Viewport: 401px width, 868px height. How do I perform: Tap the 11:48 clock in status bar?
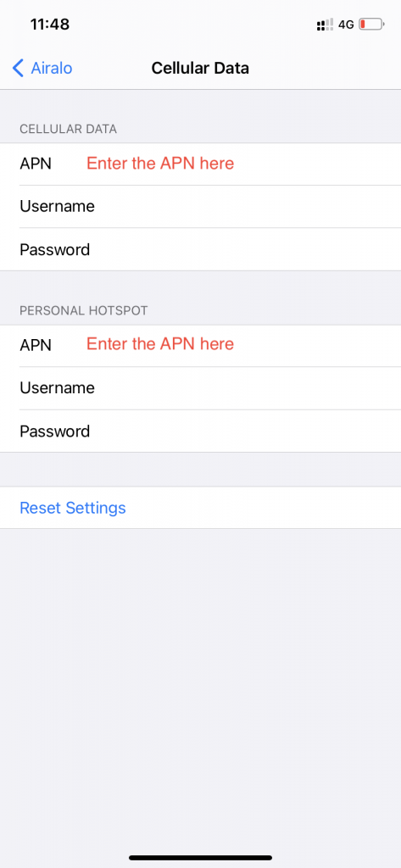(50, 25)
